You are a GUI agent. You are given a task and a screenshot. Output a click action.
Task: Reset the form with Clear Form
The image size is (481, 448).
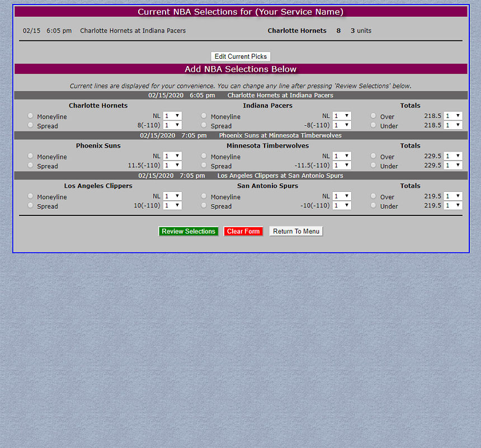pos(243,232)
